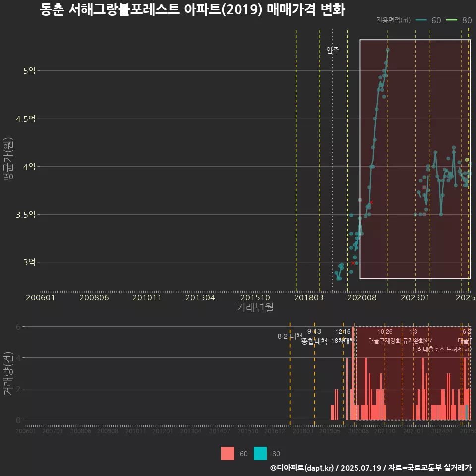
Task: Click the '2' label on the volume axis
Action: pyautogui.click(x=18, y=389)
